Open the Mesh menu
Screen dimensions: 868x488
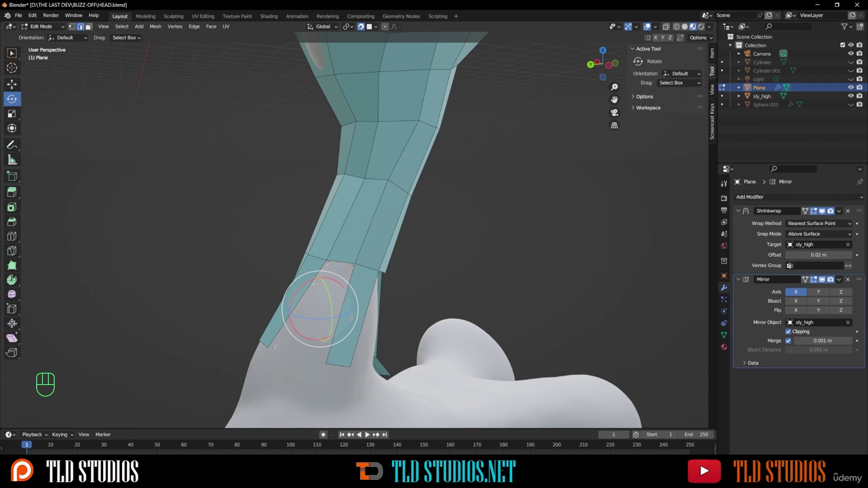tap(155, 26)
